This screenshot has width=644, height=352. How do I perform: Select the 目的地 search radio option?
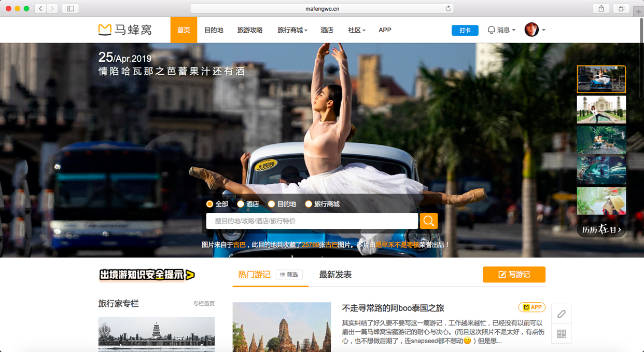coord(271,204)
